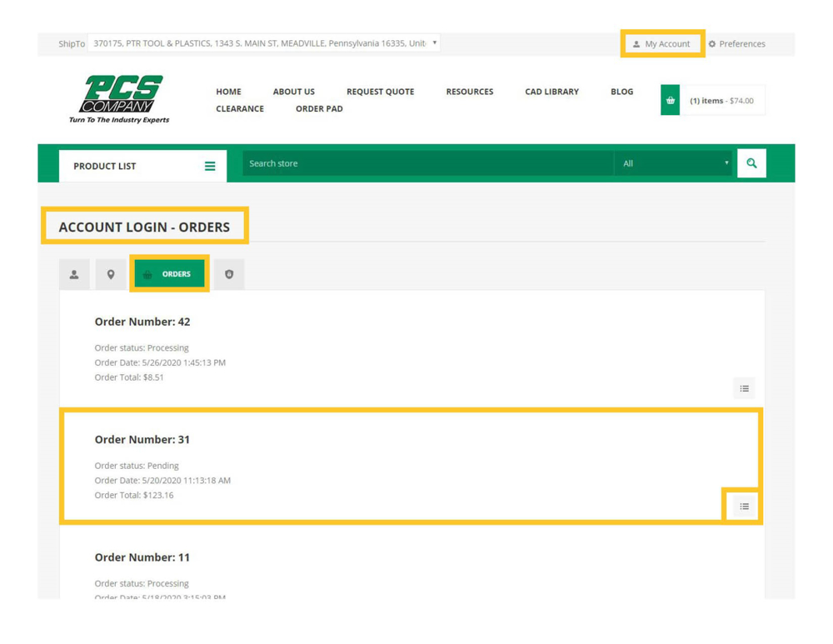Screen dimensions: 833x644
Task: View details icon for Order Number 31
Action: coord(744,506)
